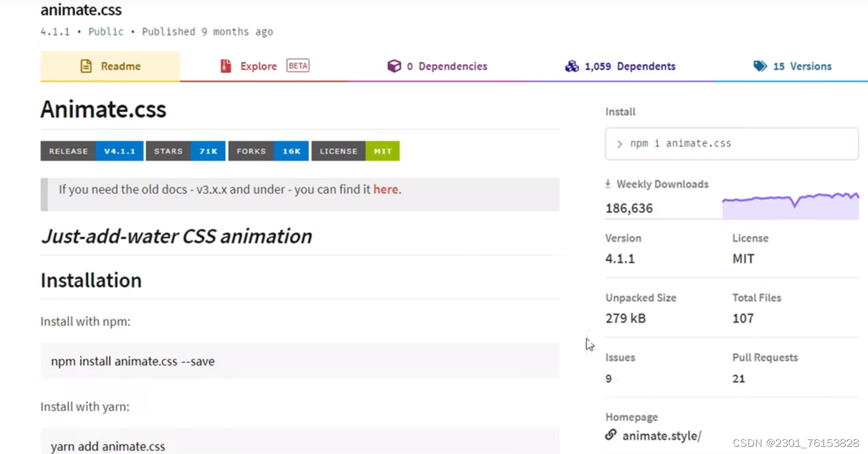Click the Pull Requests count 21
This screenshot has height=454, width=868.
pyautogui.click(x=738, y=379)
